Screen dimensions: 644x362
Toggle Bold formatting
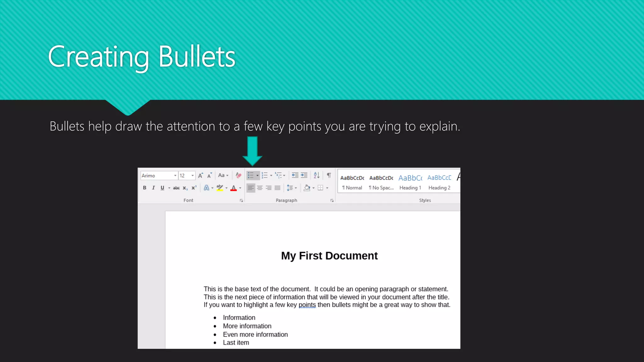tap(145, 188)
